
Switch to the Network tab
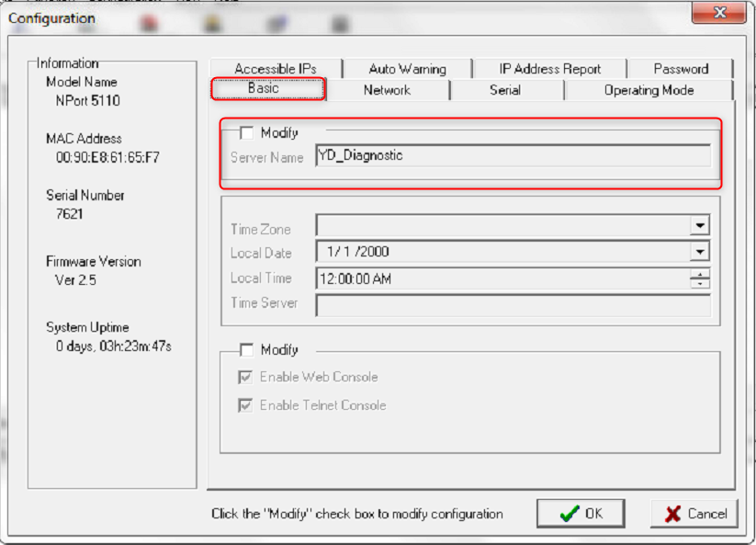click(x=387, y=90)
